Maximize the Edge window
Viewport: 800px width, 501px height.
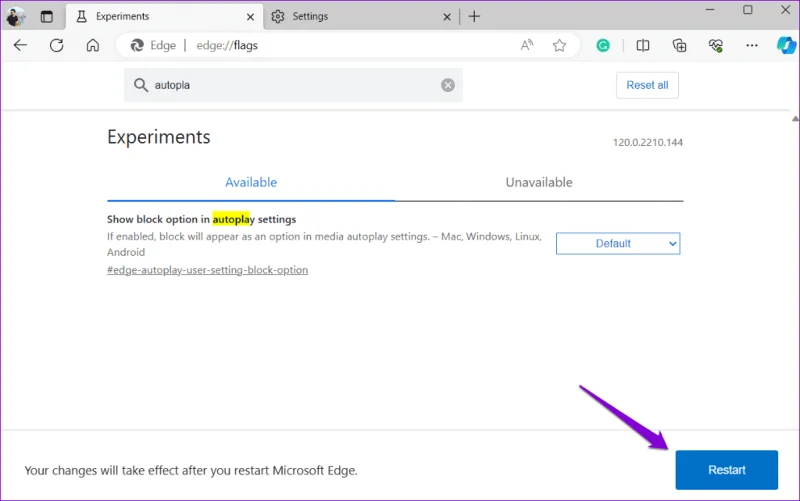(747, 10)
